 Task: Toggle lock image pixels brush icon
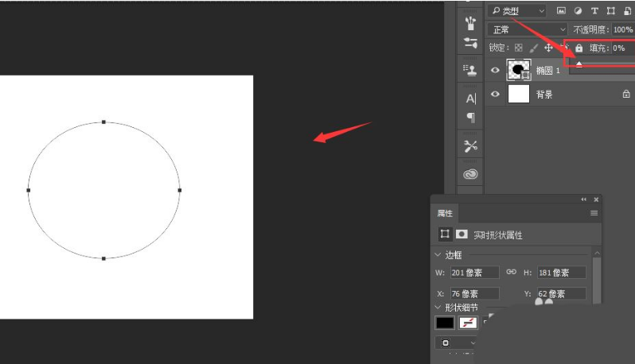click(x=534, y=48)
